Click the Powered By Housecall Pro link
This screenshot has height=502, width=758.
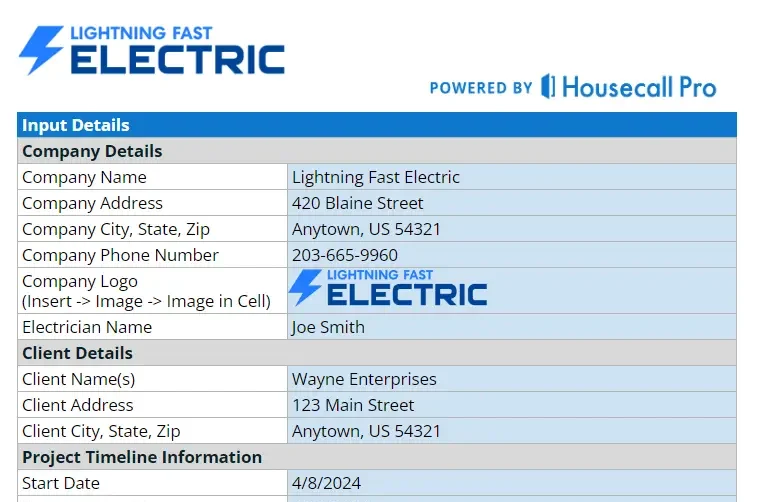point(573,87)
